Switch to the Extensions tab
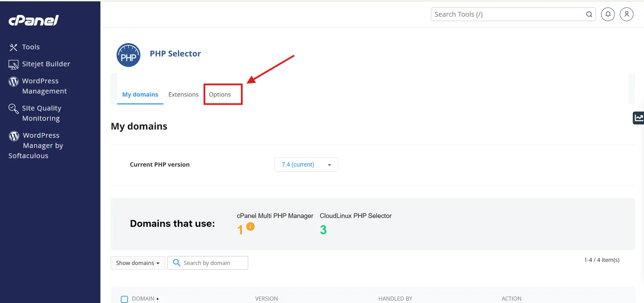 pyautogui.click(x=183, y=95)
